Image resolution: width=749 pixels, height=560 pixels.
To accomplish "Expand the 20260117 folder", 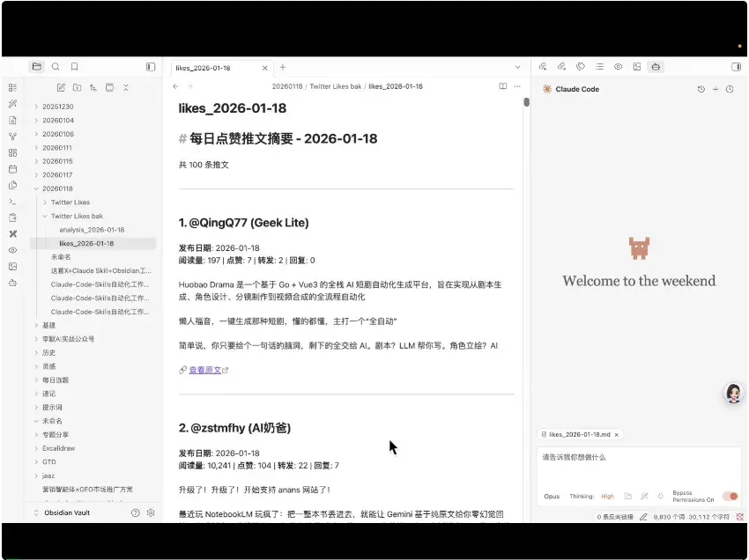I will pos(36,175).
